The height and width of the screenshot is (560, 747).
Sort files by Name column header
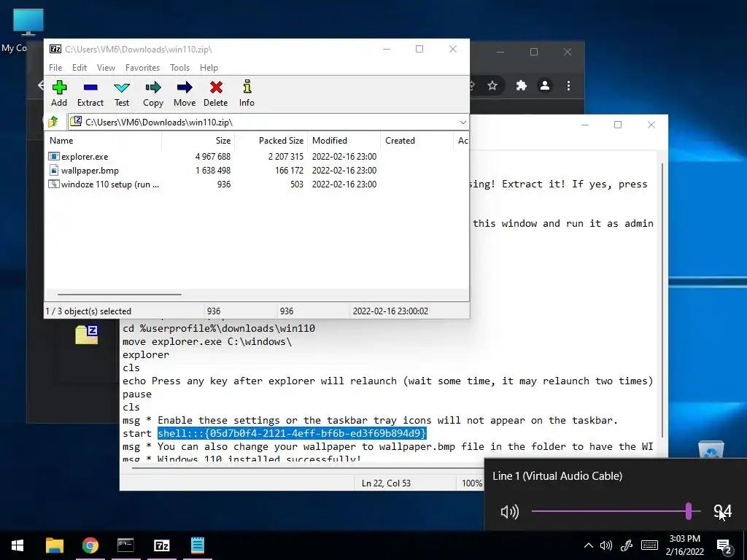[104, 141]
